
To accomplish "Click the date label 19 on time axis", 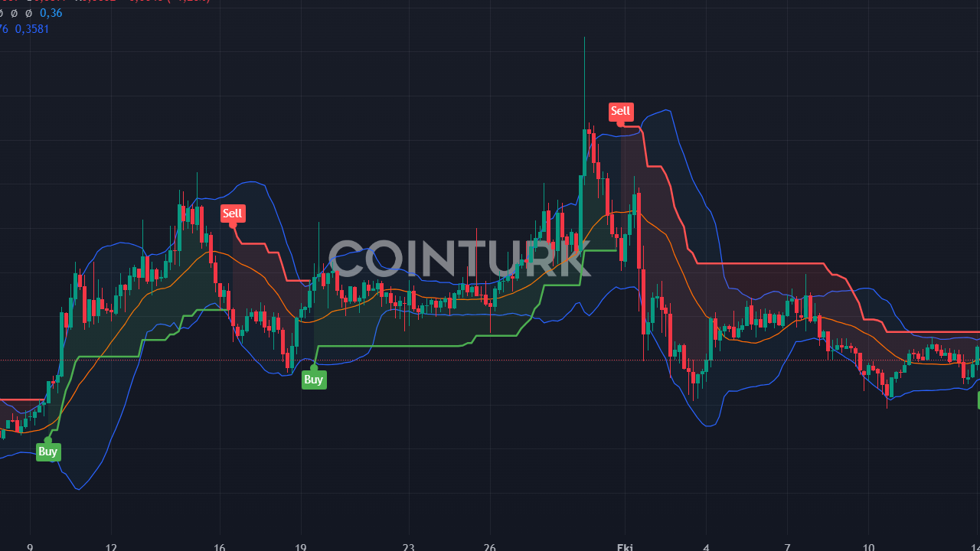I will pos(301,547).
